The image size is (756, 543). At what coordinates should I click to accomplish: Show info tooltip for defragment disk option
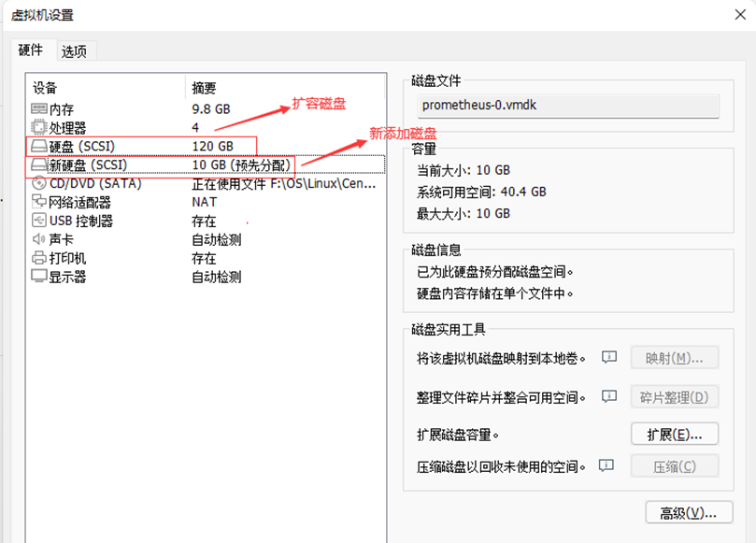(x=609, y=396)
